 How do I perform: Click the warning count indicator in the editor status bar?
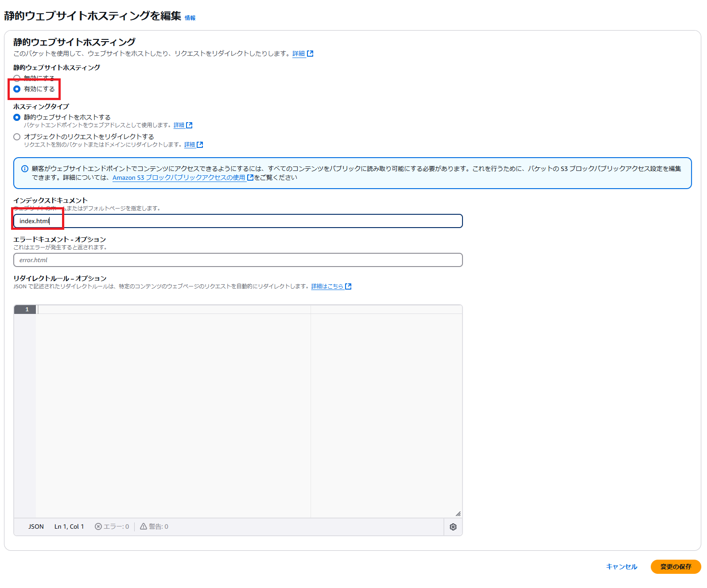(154, 526)
